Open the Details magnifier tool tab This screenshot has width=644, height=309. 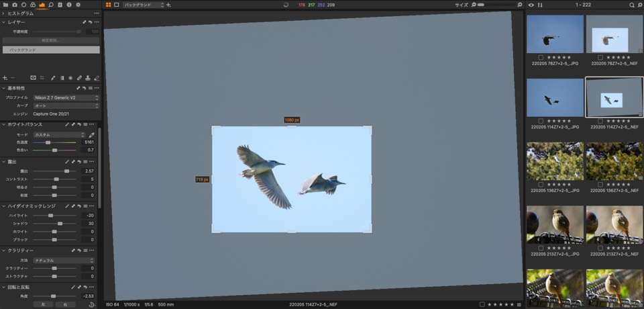point(51,5)
